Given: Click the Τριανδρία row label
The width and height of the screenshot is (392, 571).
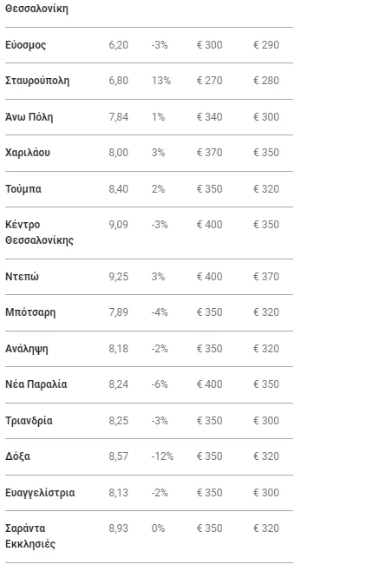Looking at the screenshot, I should (x=29, y=421).
